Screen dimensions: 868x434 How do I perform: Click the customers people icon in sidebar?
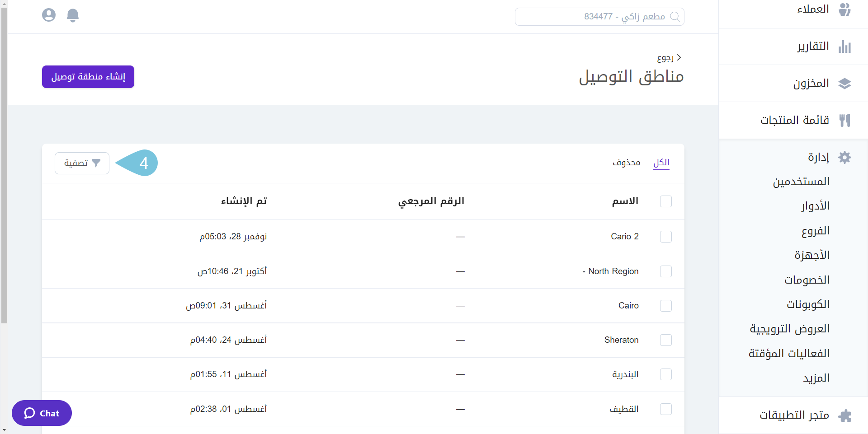[844, 9]
